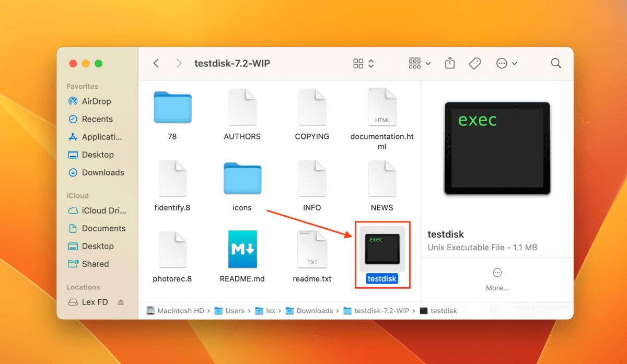Viewport: 627px width, 364px height.
Task: Switch icon view mode selector
Action: point(364,64)
